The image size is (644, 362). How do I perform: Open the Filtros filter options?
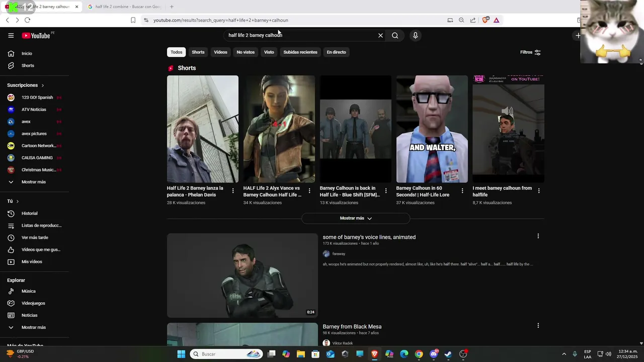pyautogui.click(x=530, y=52)
